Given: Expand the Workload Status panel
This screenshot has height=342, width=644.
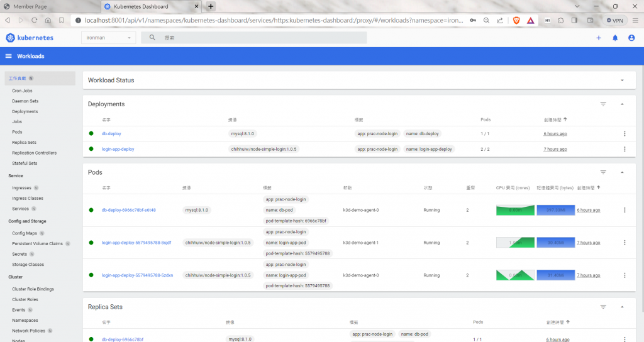Looking at the screenshot, I should coord(622,80).
